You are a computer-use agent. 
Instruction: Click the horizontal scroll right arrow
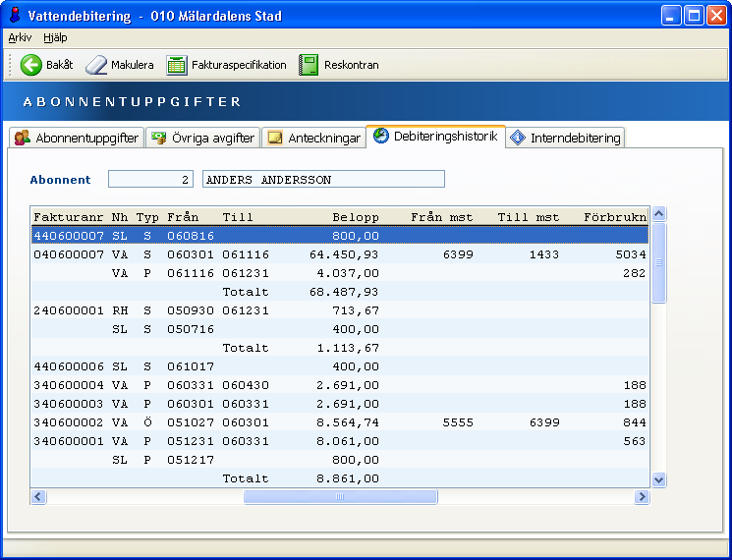pos(642,497)
